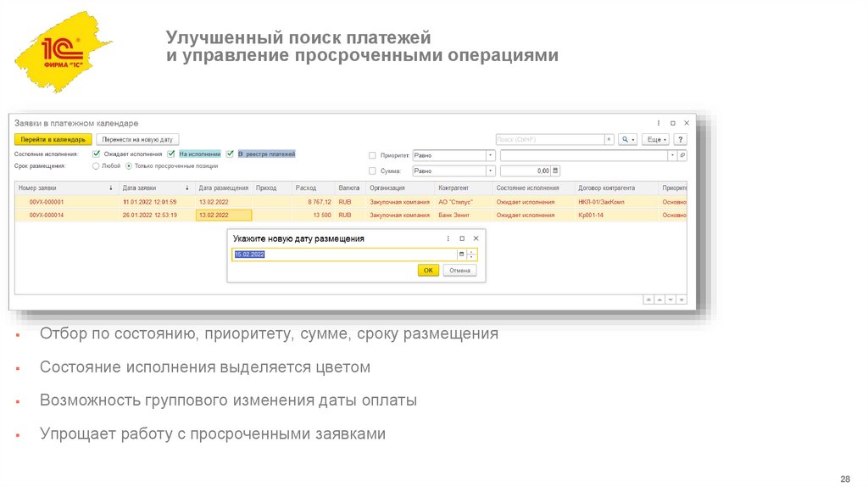Click 'Перенести на новую дату' button

pos(137,140)
